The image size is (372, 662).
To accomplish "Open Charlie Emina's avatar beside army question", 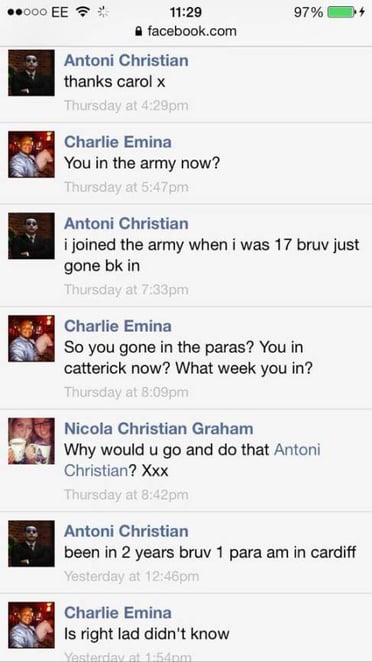I will (x=31, y=154).
